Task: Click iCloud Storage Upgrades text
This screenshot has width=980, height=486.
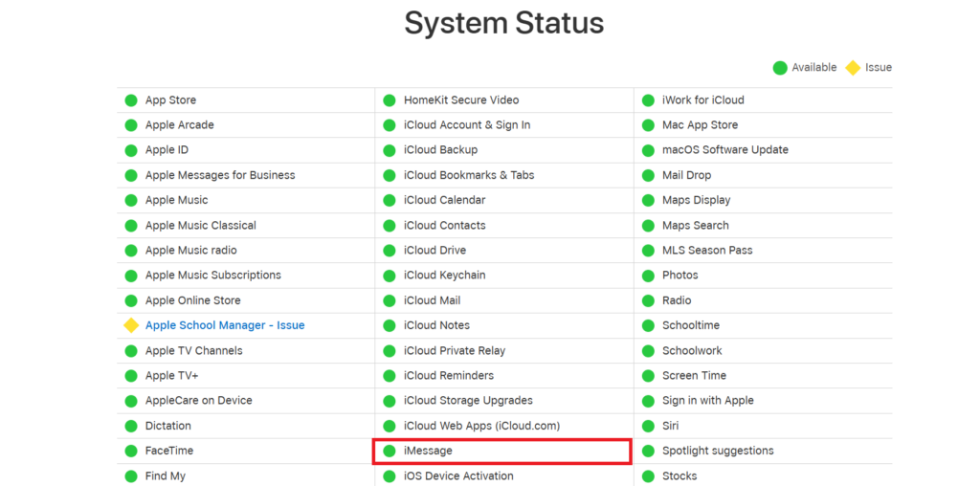Action: tap(469, 401)
